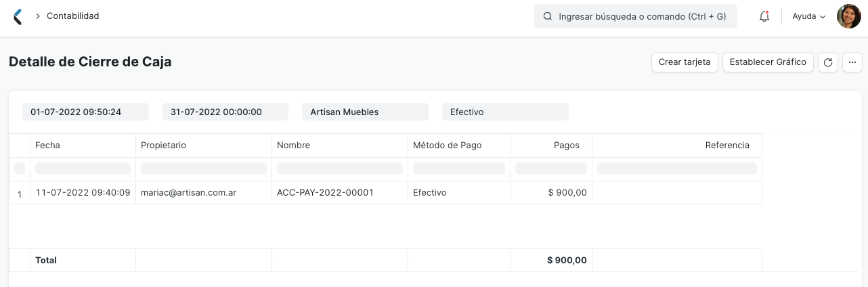The image size is (868, 287).
Task: Click the search magnifier icon
Action: click(547, 16)
